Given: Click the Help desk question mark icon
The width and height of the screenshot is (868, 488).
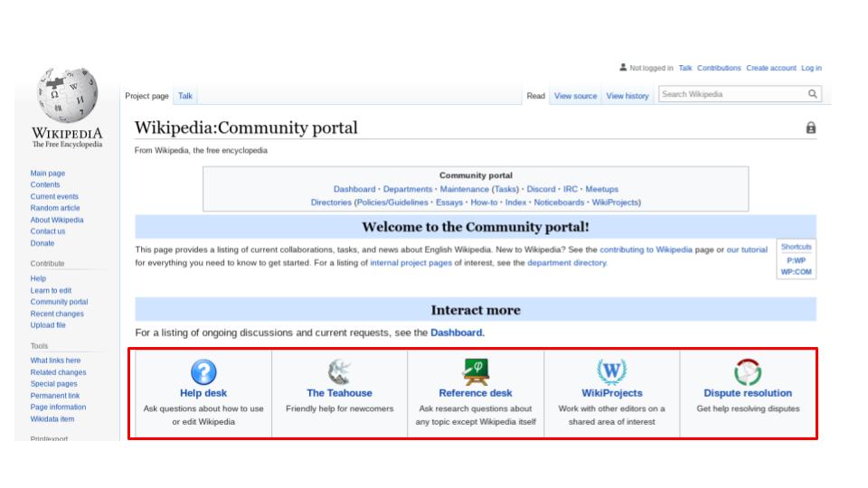Looking at the screenshot, I should pos(203,371).
